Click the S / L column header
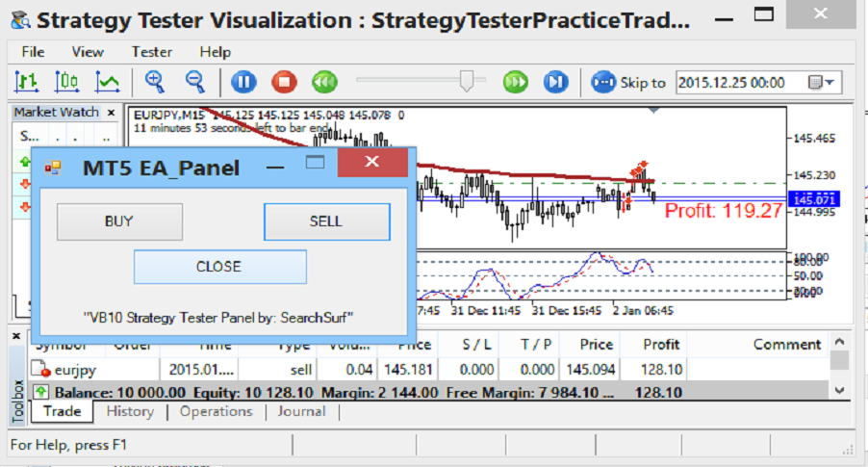 [476, 345]
